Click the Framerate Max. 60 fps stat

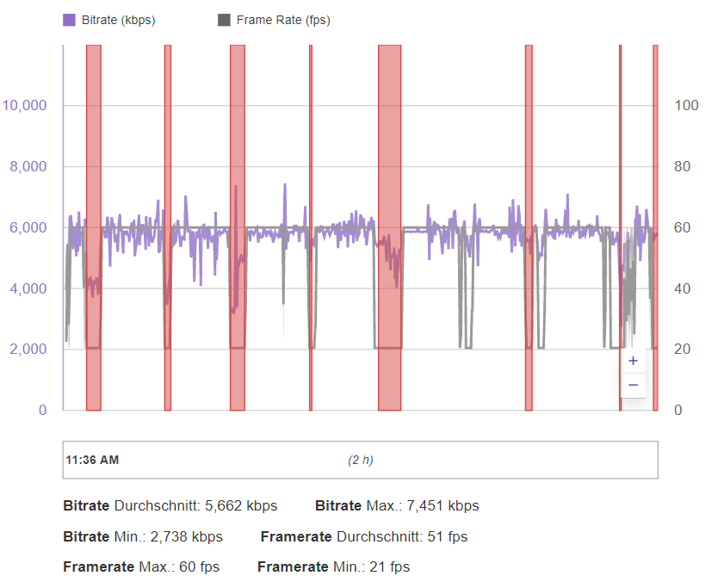(x=141, y=566)
